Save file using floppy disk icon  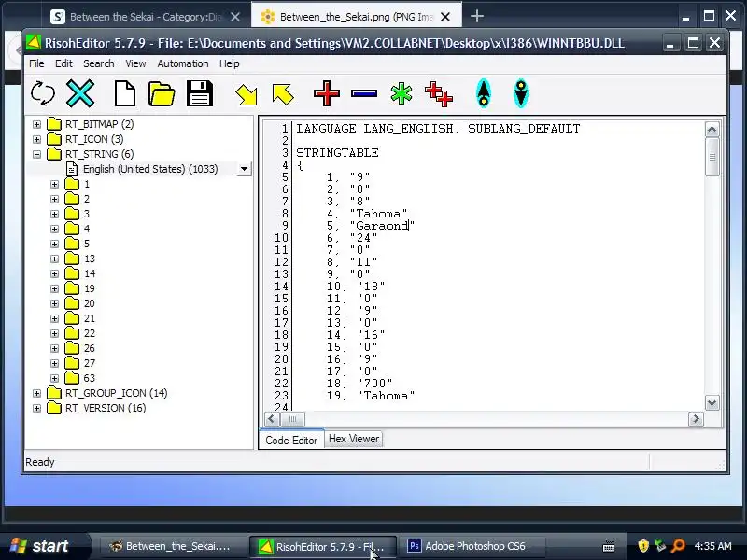[x=200, y=93]
